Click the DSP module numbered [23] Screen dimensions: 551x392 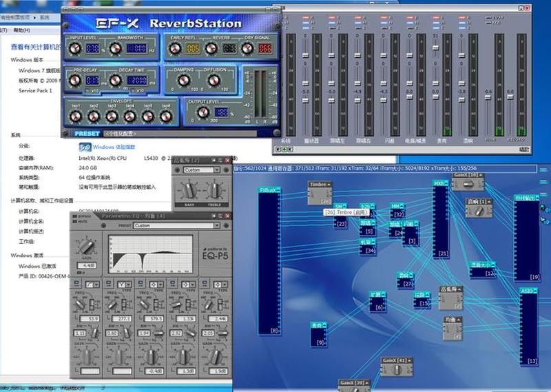click(x=340, y=220)
